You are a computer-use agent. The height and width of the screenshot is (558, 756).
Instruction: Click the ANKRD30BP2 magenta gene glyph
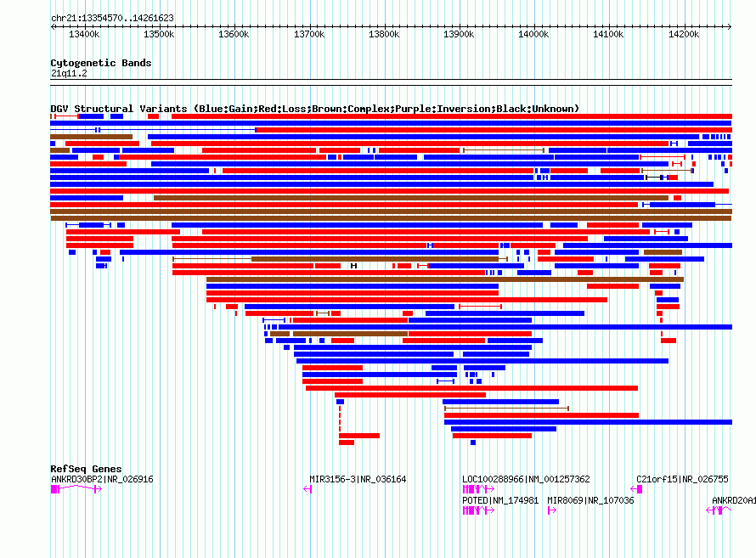pos(76,489)
